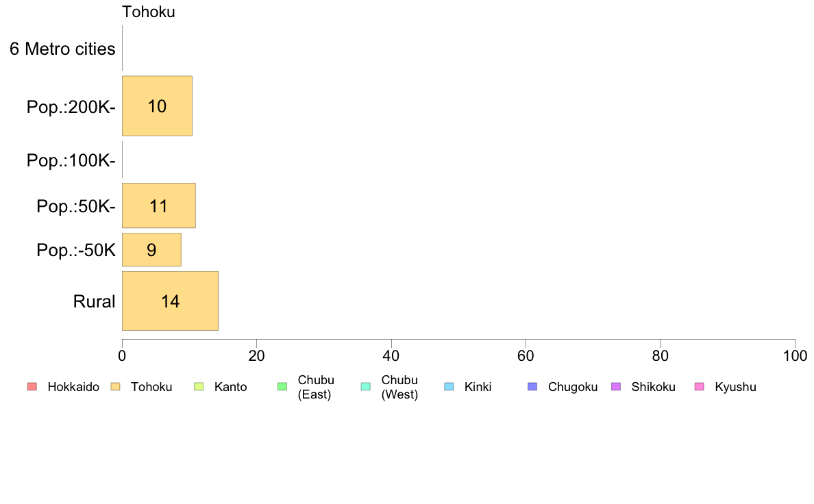Click the 100 tick on x-axis

(795, 355)
